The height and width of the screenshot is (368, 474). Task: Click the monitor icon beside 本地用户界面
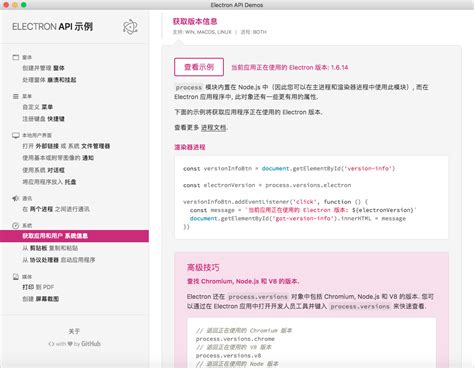pyautogui.click(x=16, y=135)
